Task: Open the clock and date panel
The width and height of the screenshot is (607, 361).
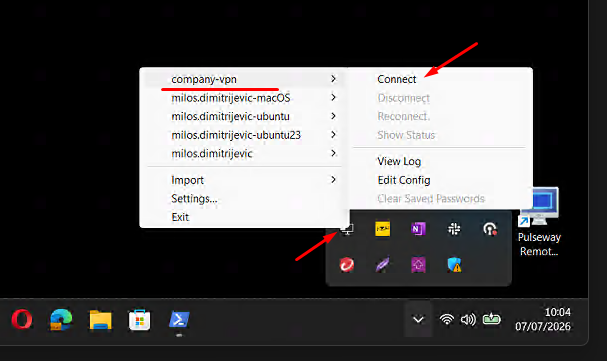Action: click(x=543, y=319)
